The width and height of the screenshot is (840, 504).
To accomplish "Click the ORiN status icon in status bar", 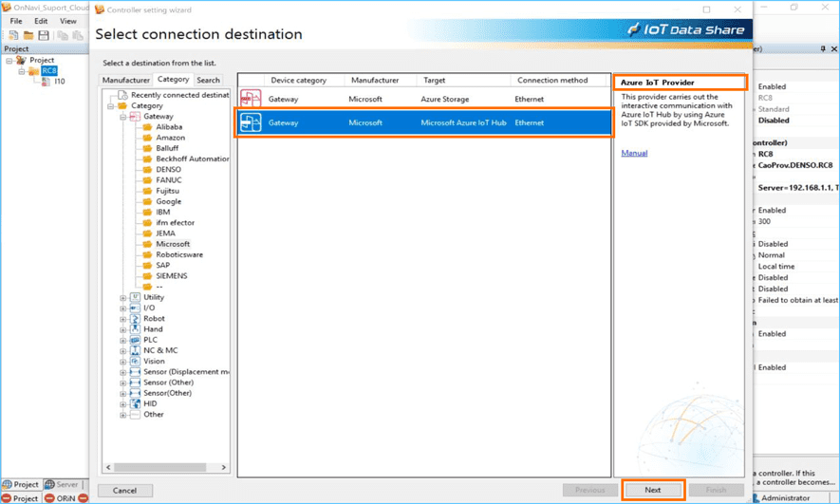I will click(49, 498).
